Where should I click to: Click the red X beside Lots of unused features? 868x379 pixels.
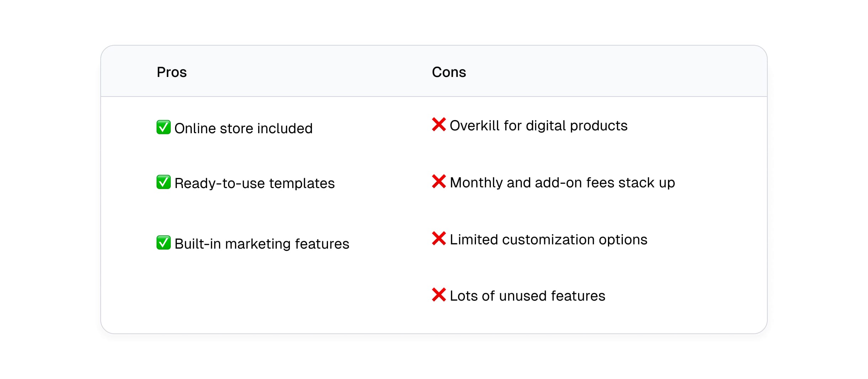point(439,295)
